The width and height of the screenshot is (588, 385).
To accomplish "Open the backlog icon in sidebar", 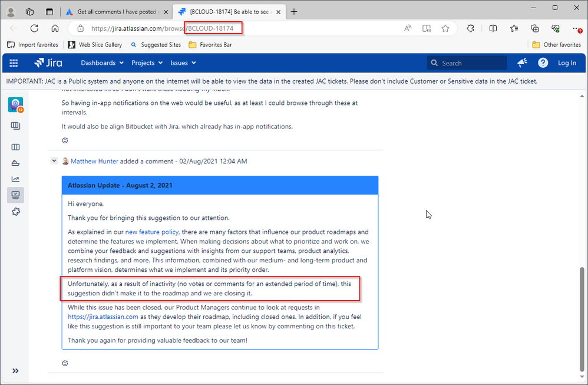I will [x=15, y=126].
